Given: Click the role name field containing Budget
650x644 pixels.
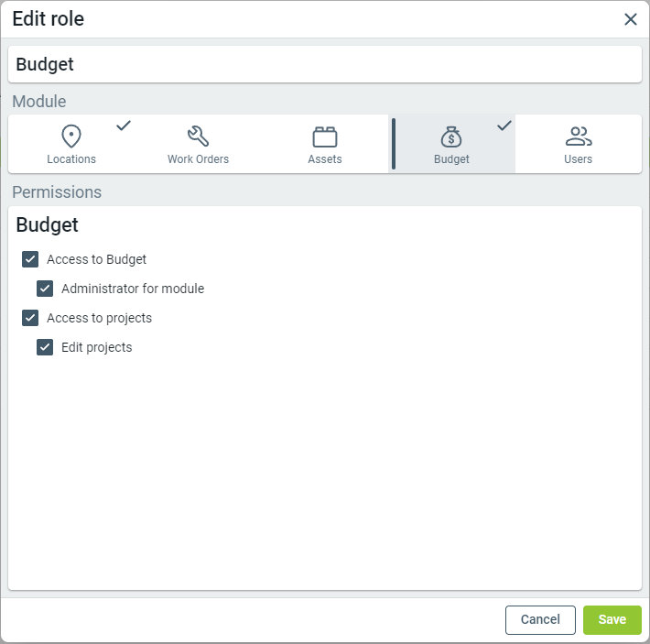Looking at the screenshot, I should (x=325, y=65).
